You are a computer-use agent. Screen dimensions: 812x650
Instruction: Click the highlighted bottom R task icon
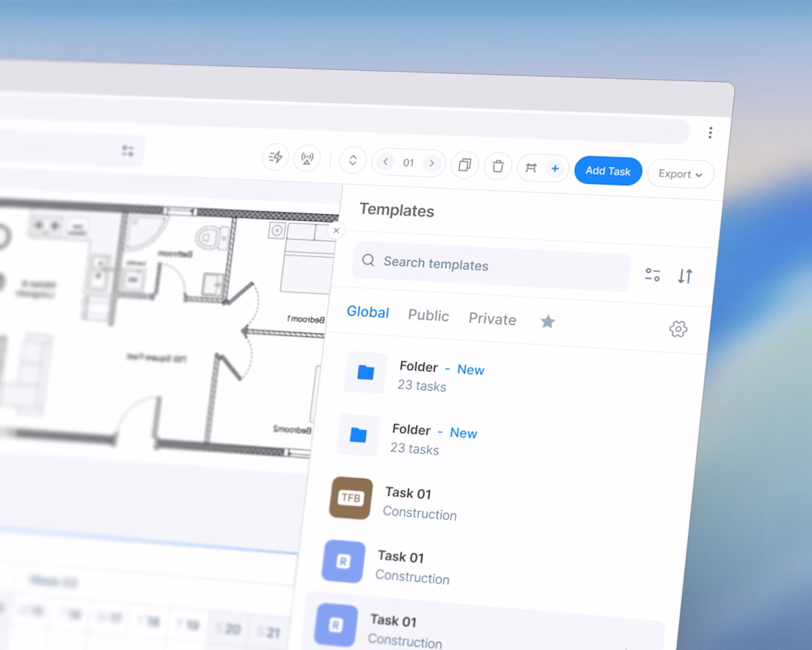pos(336,625)
